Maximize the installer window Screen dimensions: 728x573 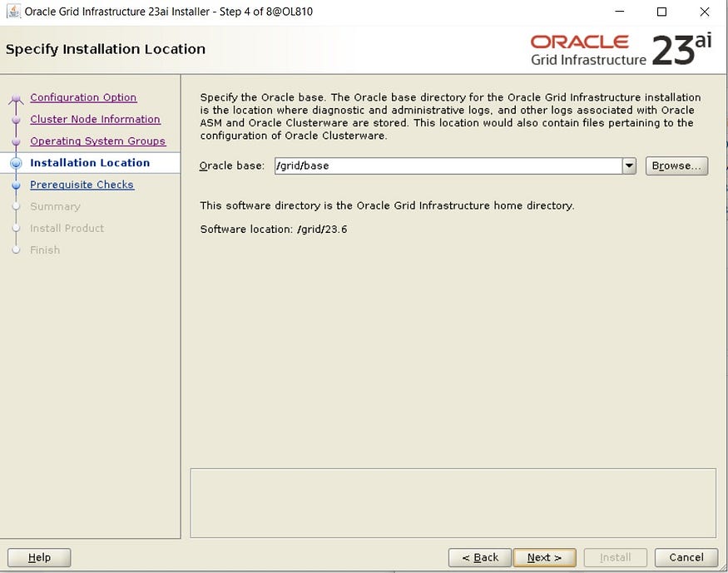click(x=662, y=12)
